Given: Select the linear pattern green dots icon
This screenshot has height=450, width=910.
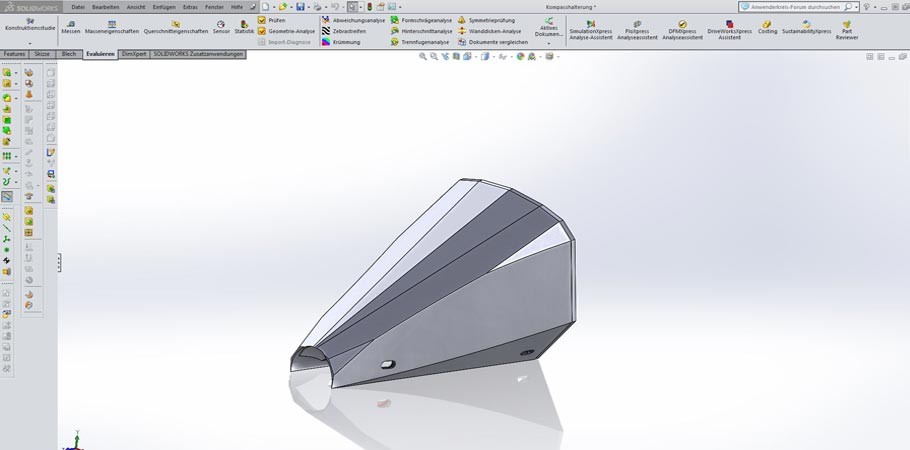Looking at the screenshot, I should click(6, 156).
